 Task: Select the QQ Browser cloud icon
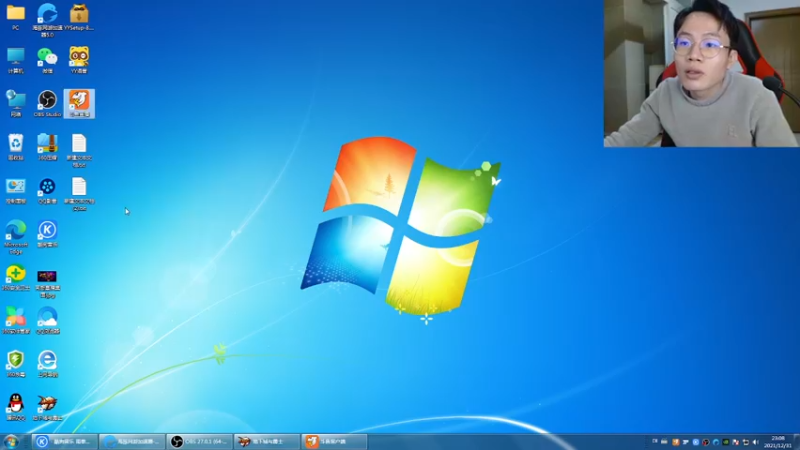coord(47,320)
